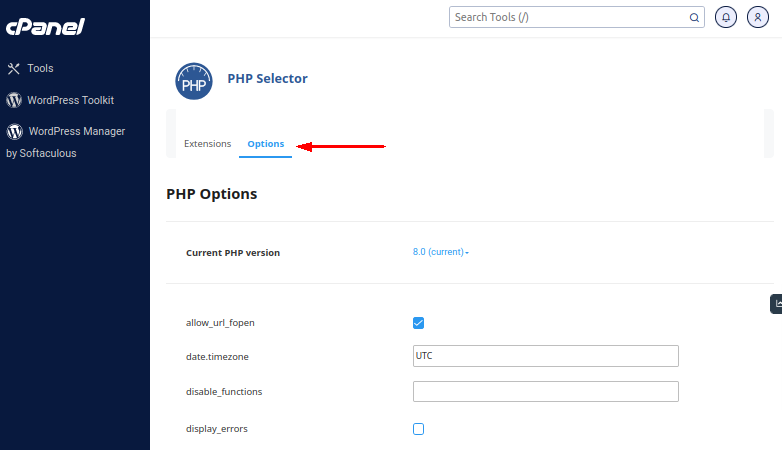Click the WordPress Toolkit logo icon

(14, 100)
